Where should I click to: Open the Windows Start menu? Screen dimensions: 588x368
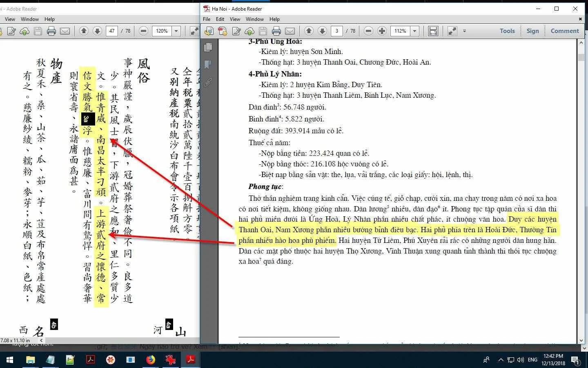10,360
